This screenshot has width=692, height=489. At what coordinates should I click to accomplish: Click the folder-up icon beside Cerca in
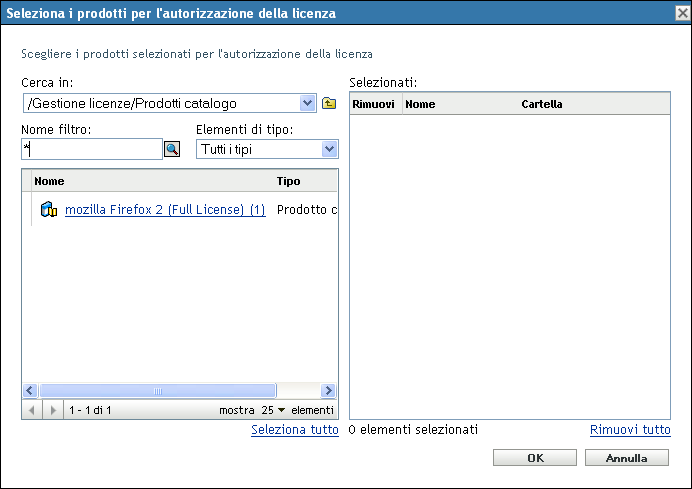pyautogui.click(x=329, y=103)
